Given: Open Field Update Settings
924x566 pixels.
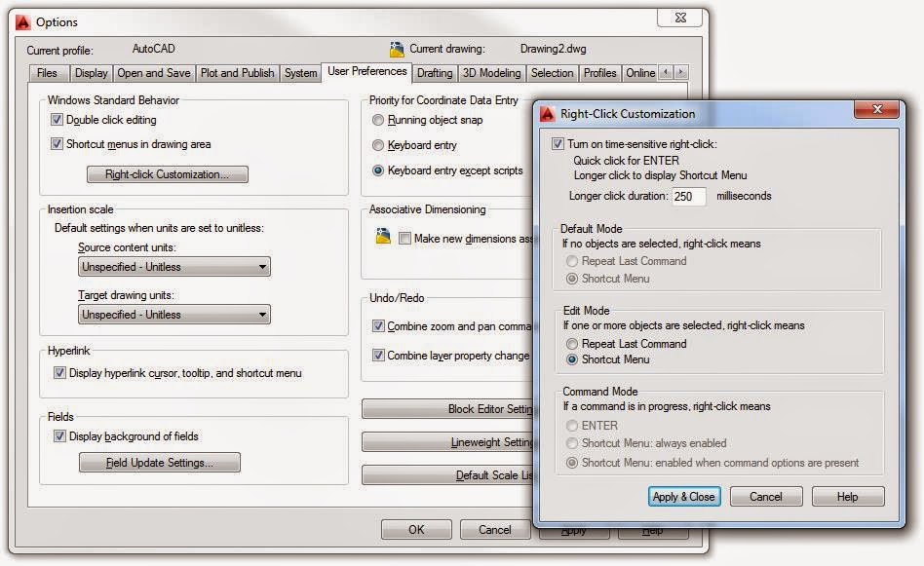Looking at the screenshot, I should point(160,463).
